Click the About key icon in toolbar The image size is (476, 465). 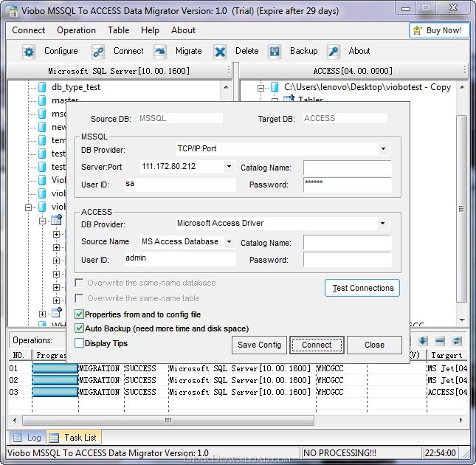pyautogui.click(x=334, y=52)
